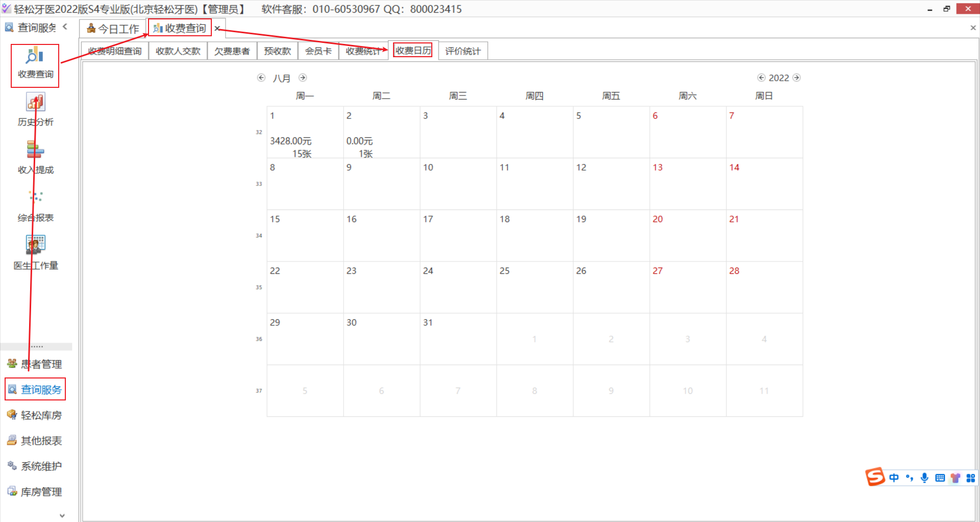
Task: Toggle Sogou punctuation mode icon
Action: [x=909, y=478]
